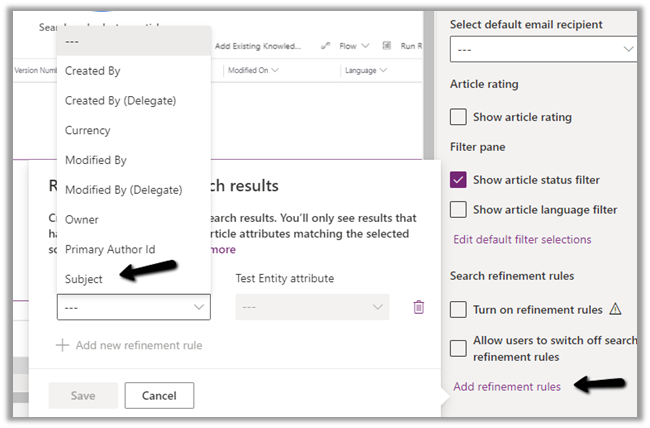Click the plus icon to add rule
Screen dimensions: 650x428
62,345
